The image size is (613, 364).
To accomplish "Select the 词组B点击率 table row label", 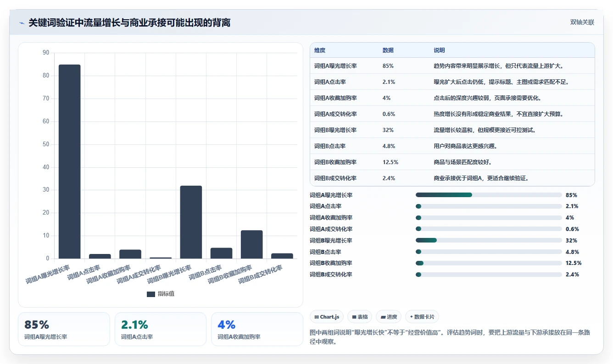I will (x=330, y=146).
